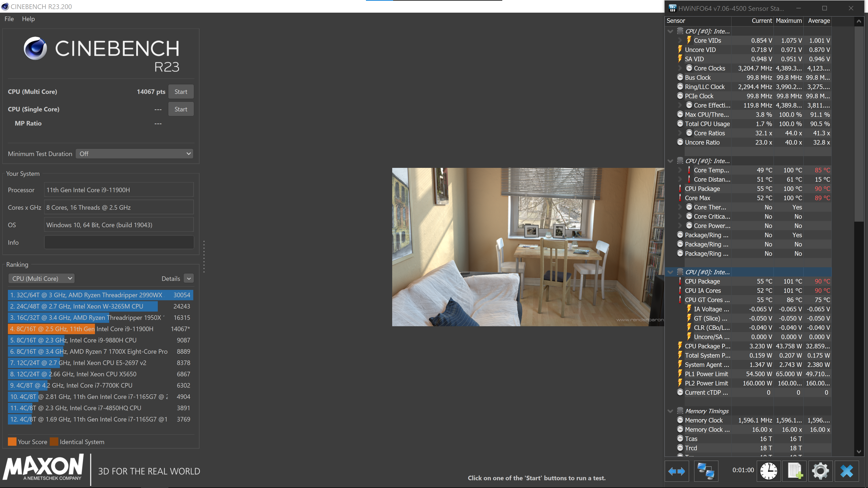Click the Current cTDP gauge icon

[680, 392]
